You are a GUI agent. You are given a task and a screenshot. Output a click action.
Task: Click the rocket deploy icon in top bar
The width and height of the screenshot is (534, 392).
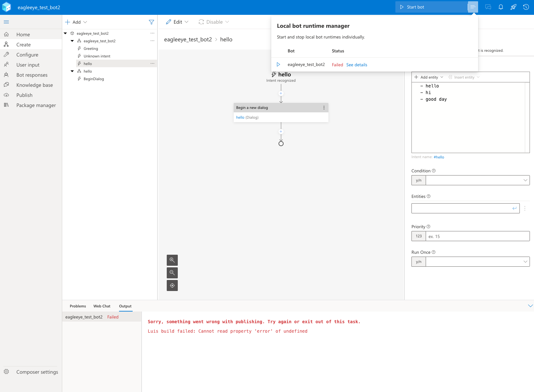pos(513,7)
